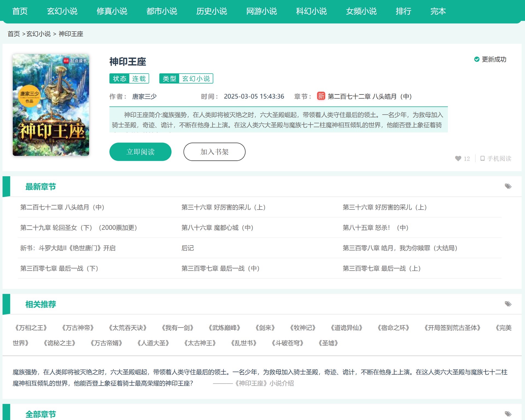Open the 神印王座 book cover image
Image resolution: width=525 pixels, height=420 pixels.
[51, 105]
